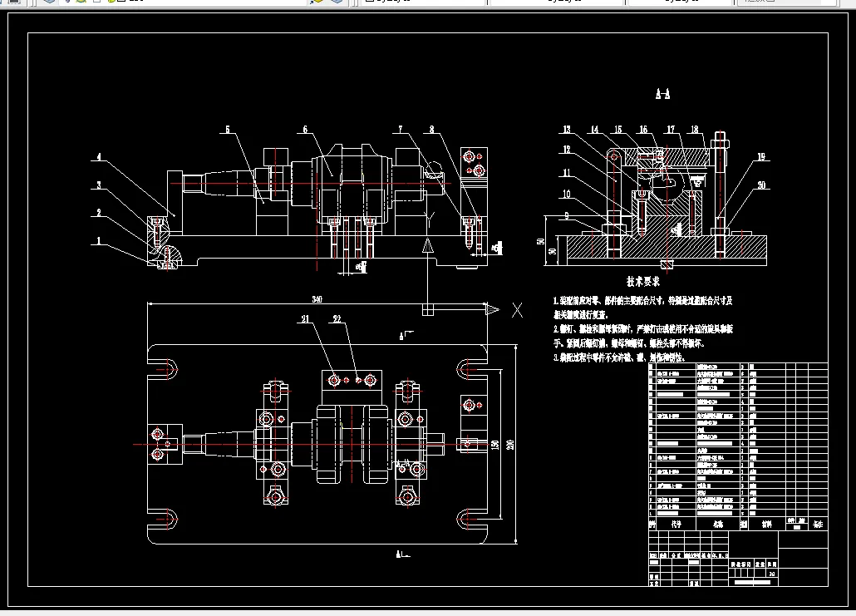Screen dimensions: 856x616
Task: Select the 200 vertical dimension text
Action: (x=510, y=445)
